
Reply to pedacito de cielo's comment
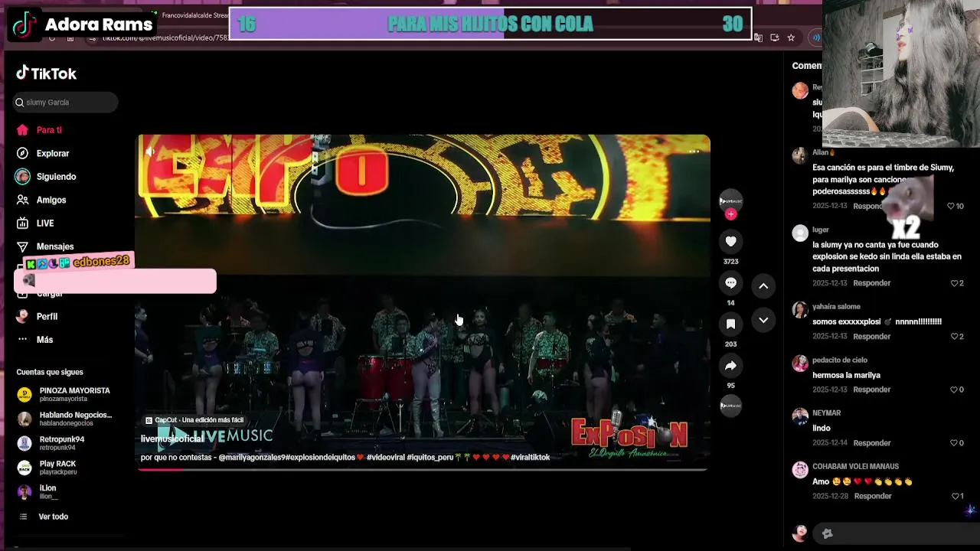872,390
